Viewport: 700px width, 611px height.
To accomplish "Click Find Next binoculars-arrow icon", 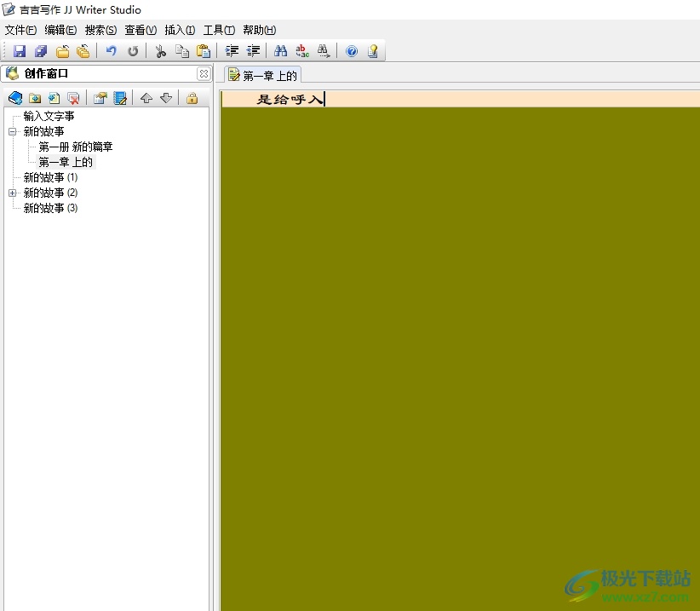I will (x=324, y=51).
